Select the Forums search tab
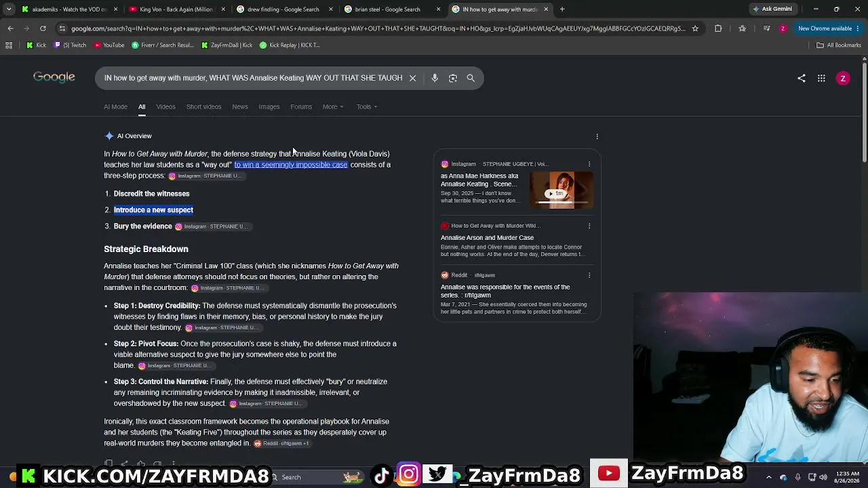868x488 pixels. (x=301, y=106)
